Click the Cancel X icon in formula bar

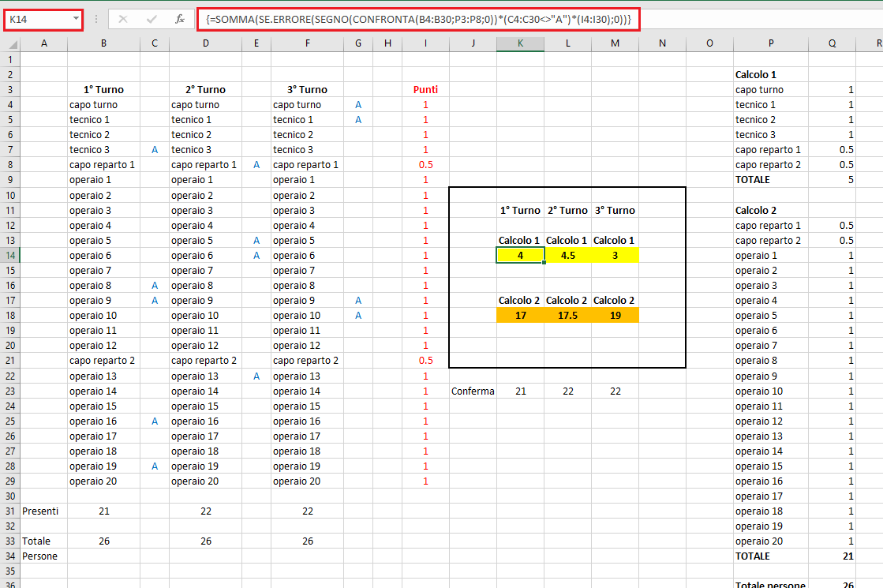pos(123,19)
